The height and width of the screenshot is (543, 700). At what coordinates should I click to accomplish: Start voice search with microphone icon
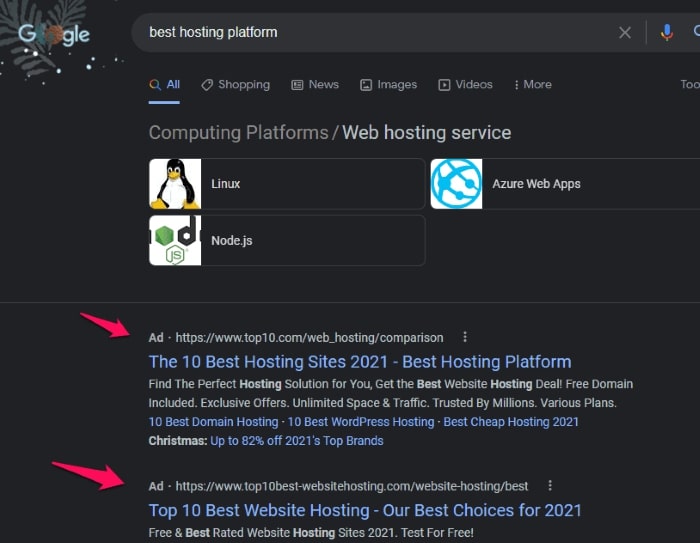click(667, 33)
